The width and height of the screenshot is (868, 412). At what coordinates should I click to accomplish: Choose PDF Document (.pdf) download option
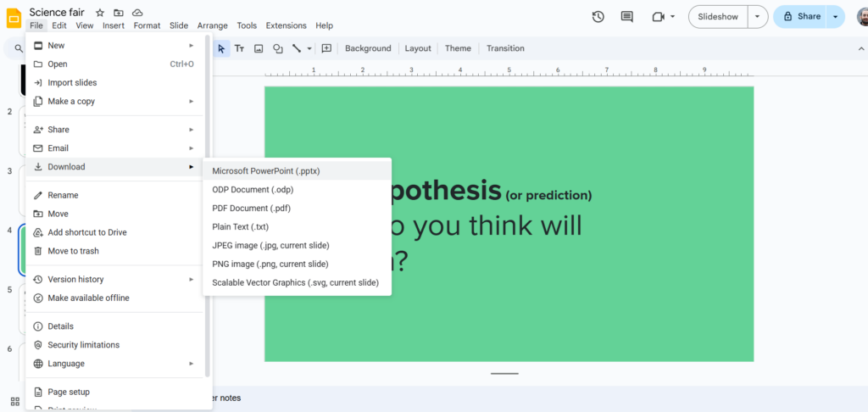point(251,208)
